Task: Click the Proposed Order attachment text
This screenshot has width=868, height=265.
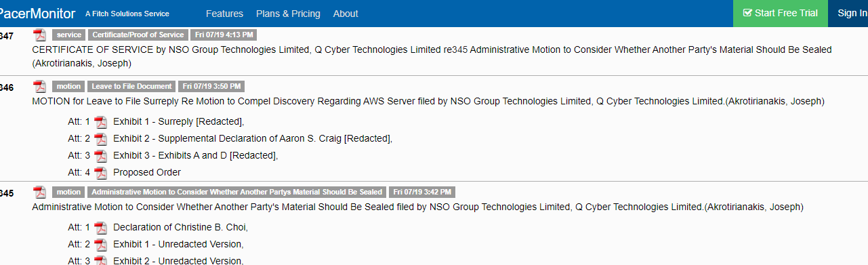Action: tap(147, 173)
